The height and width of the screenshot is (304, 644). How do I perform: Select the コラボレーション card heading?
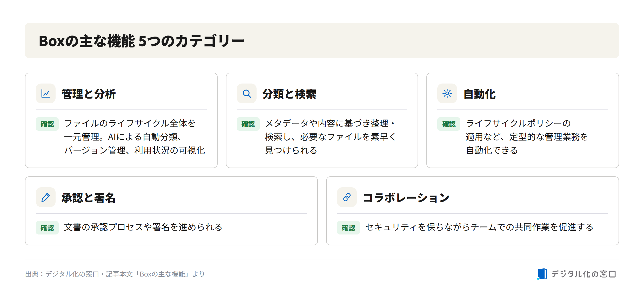(406, 198)
